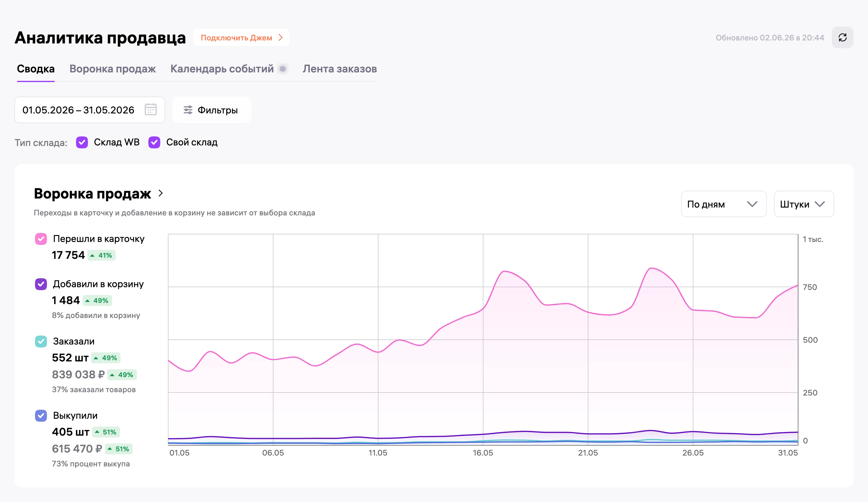This screenshot has width=868, height=502.
Task: Click the 37% заказали товаров text
Action: point(94,389)
